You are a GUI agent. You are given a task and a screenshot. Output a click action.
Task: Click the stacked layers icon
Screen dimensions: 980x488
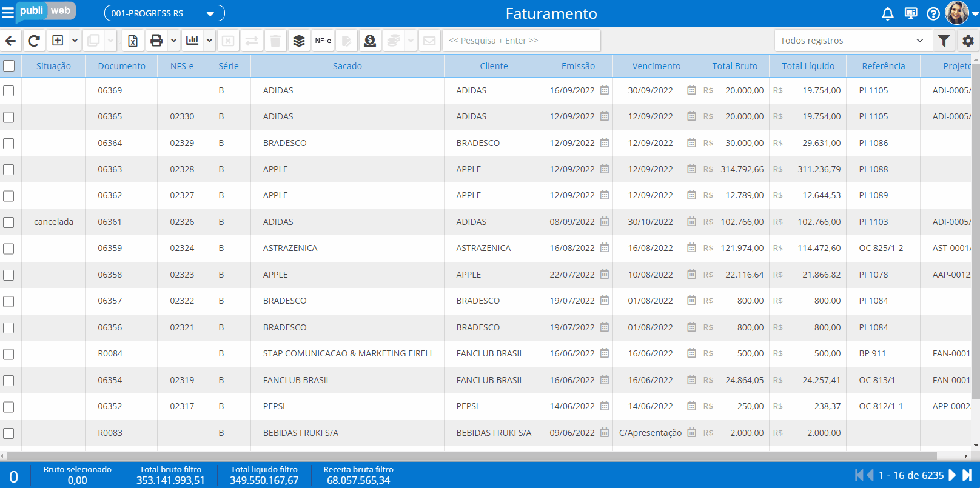click(x=299, y=41)
